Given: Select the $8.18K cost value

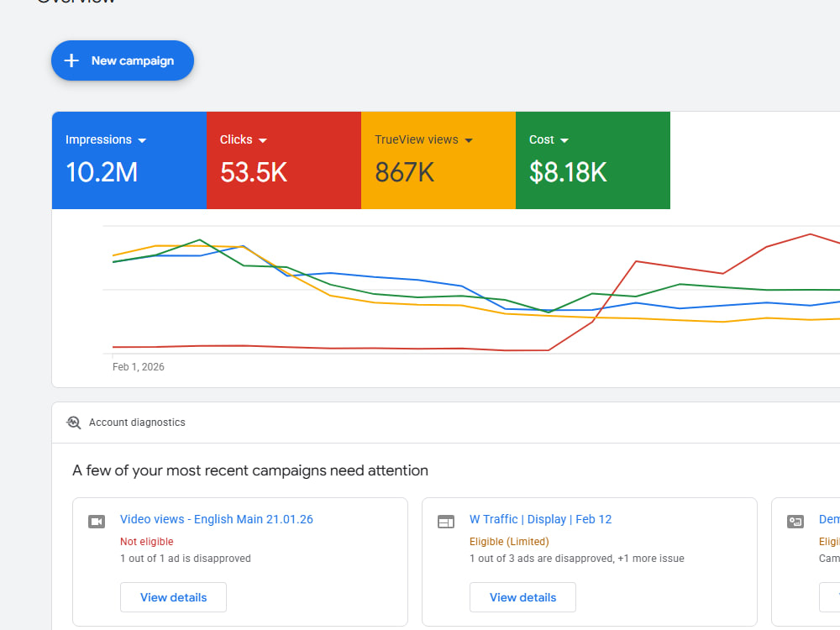Looking at the screenshot, I should click(x=568, y=172).
